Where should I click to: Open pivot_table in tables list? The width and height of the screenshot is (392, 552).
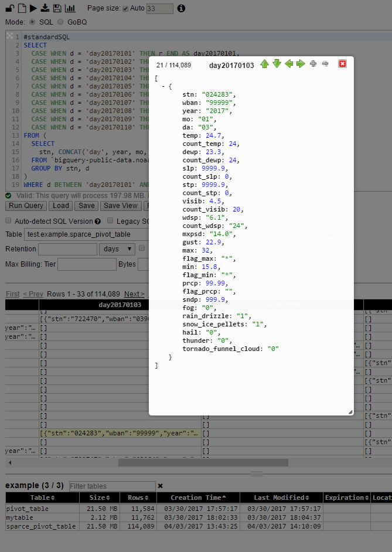click(28, 509)
